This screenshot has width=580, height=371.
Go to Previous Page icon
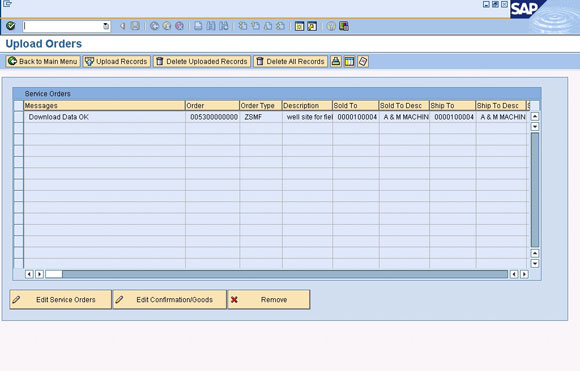[255, 26]
